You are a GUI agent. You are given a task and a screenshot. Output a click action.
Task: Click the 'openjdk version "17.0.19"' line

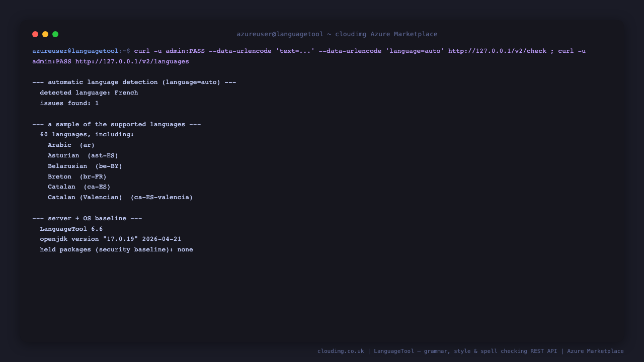(x=111, y=239)
